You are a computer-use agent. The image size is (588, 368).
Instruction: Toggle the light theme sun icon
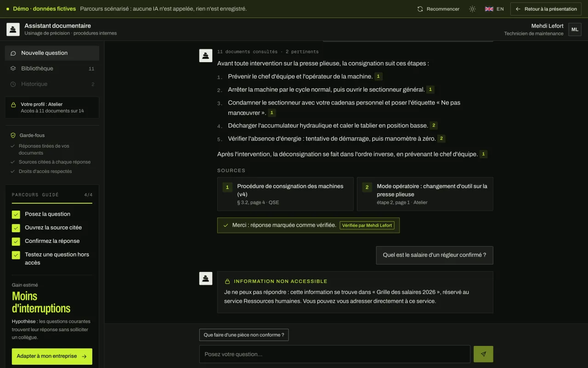(x=472, y=9)
